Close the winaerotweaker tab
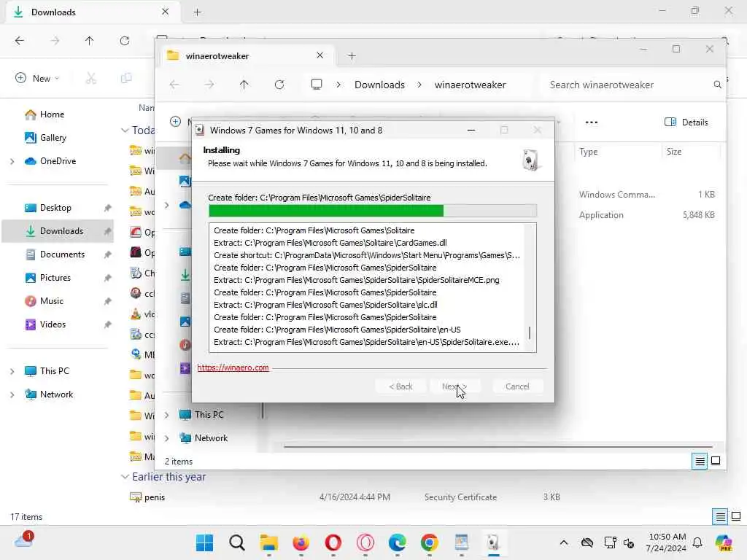 (x=320, y=55)
